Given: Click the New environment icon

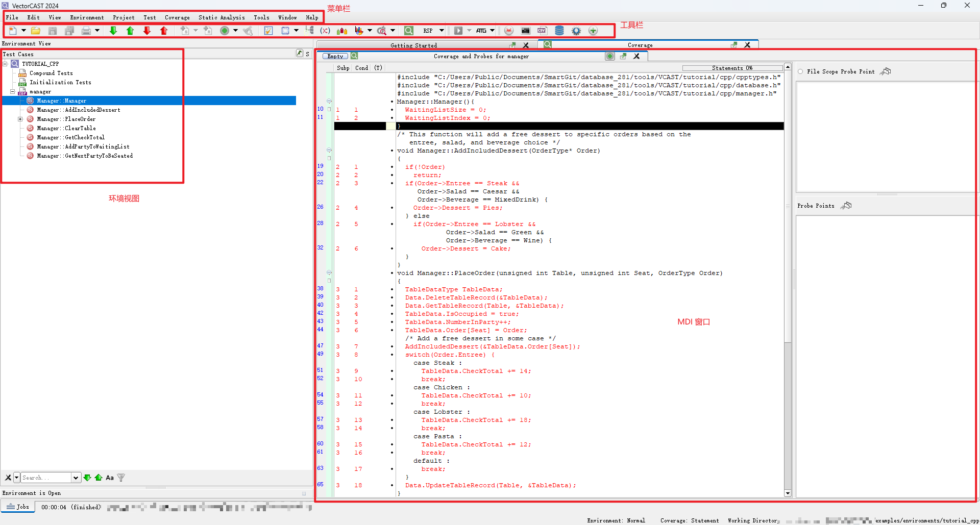Looking at the screenshot, I should (x=13, y=31).
